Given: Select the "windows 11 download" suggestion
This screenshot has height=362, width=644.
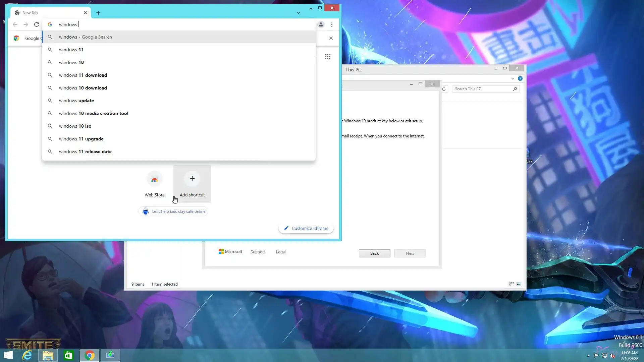Looking at the screenshot, I should point(83,75).
